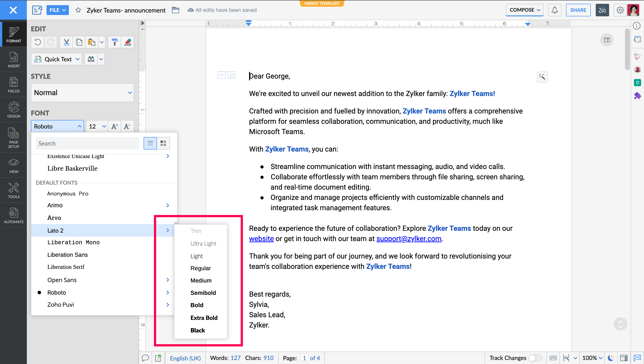Screen dimensions: 644x364
Task: Click the SHARE button
Action: pos(578,10)
